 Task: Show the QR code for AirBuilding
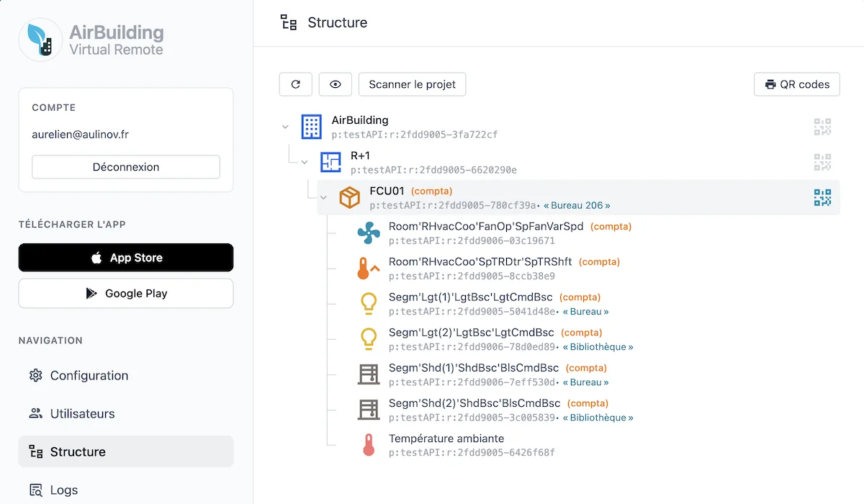pyautogui.click(x=822, y=127)
